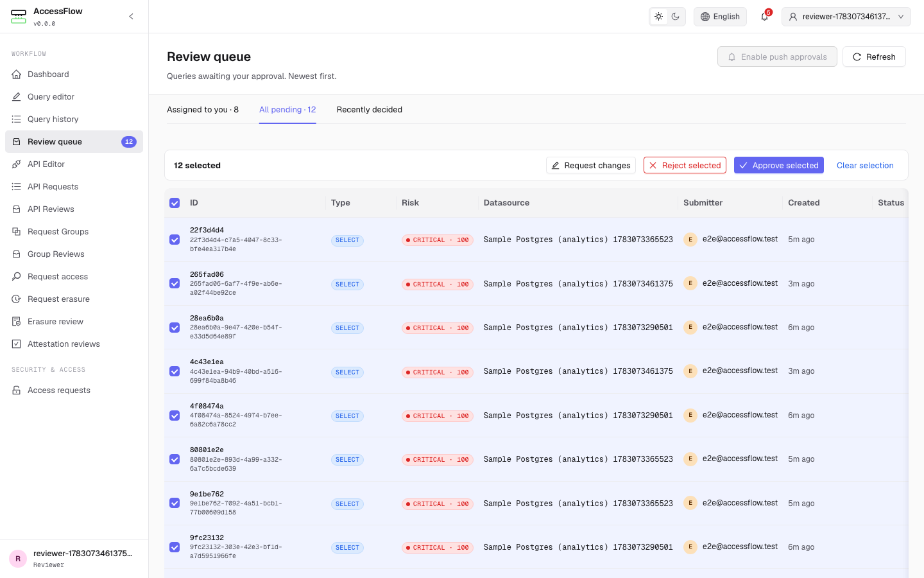Screen dimensions: 924x578
Task: Click e2e@accessflow.test in row 9e1be762
Action: [x=740, y=503]
